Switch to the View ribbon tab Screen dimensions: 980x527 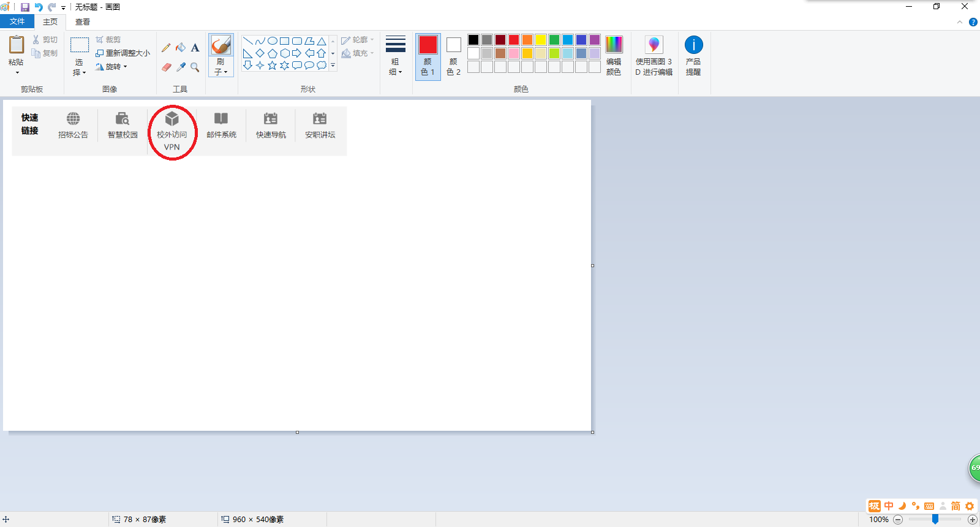83,21
